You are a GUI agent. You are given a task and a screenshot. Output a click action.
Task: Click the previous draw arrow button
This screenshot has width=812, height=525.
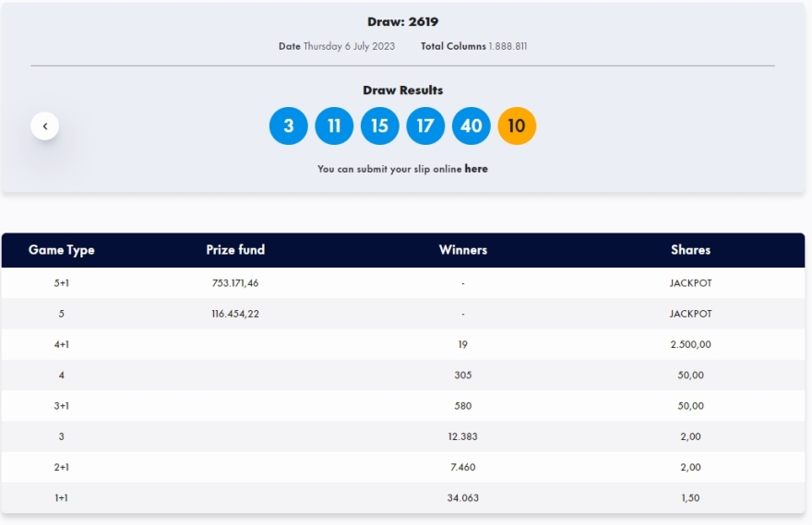[44, 126]
